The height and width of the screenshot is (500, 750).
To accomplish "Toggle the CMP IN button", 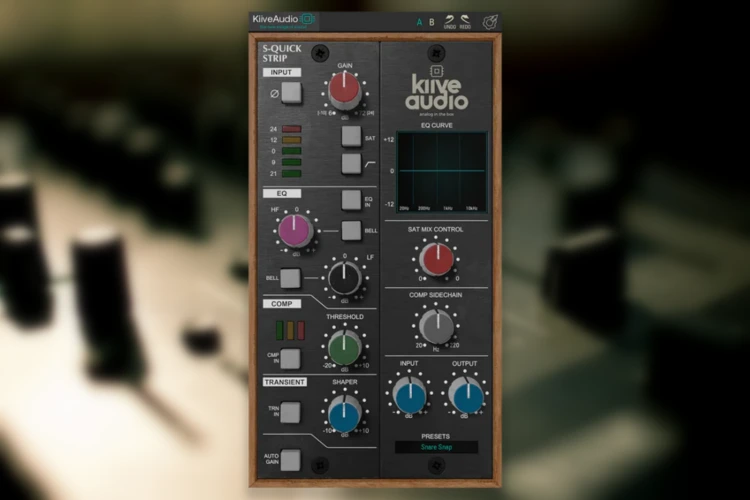I will point(290,358).
